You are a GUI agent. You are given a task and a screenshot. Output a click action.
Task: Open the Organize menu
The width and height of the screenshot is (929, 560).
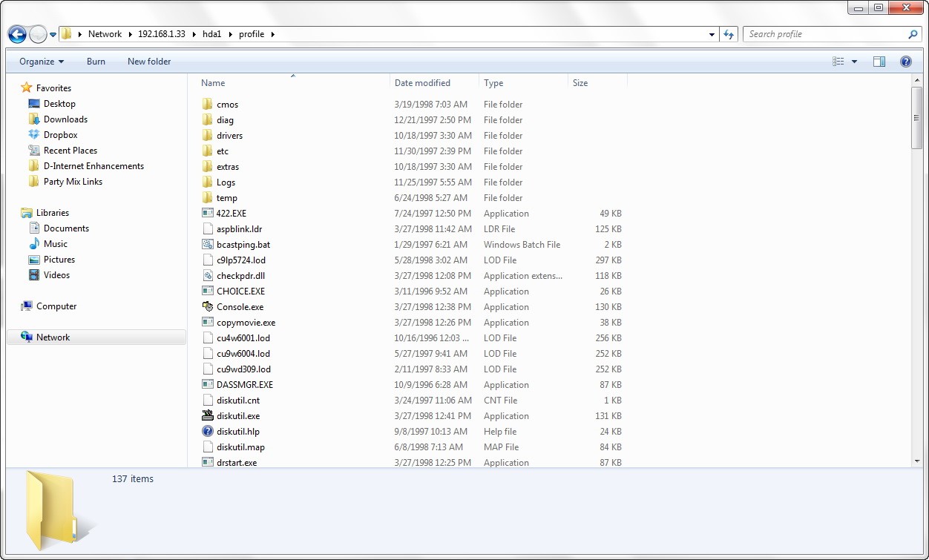tap(42, 62)
